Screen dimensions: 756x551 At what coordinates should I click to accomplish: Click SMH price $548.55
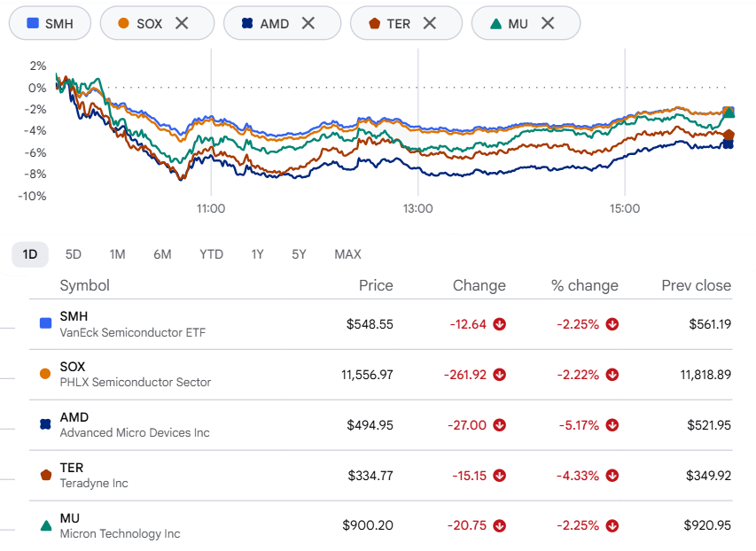point(370,324)
